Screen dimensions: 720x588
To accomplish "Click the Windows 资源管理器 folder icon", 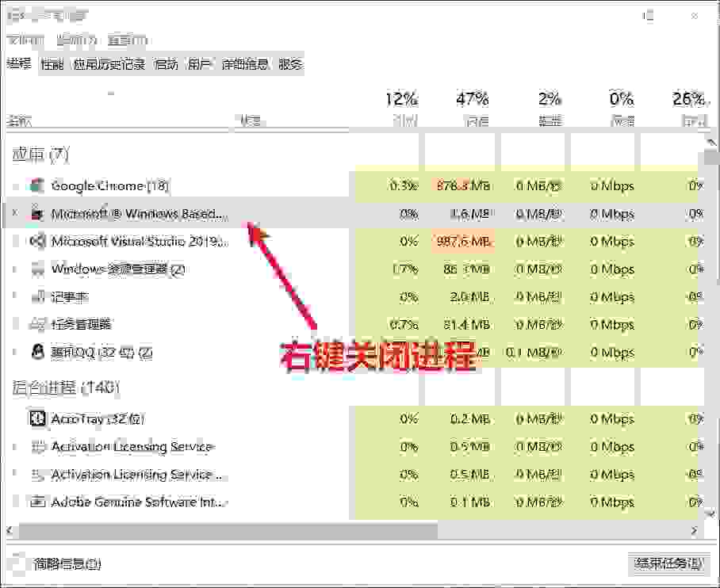I will point(36,269).
